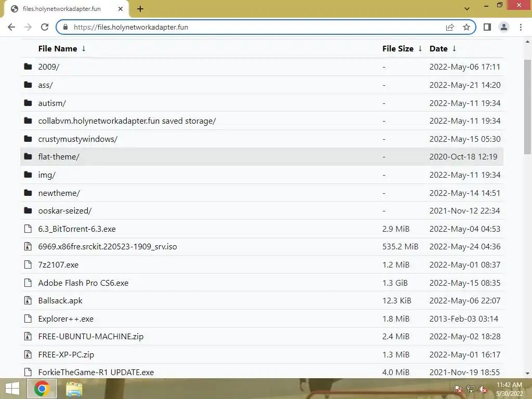The image size is (532, 399).
Task: Click archive icon beside 6969.x86fre.srckit iso
Action: [28, 247]
